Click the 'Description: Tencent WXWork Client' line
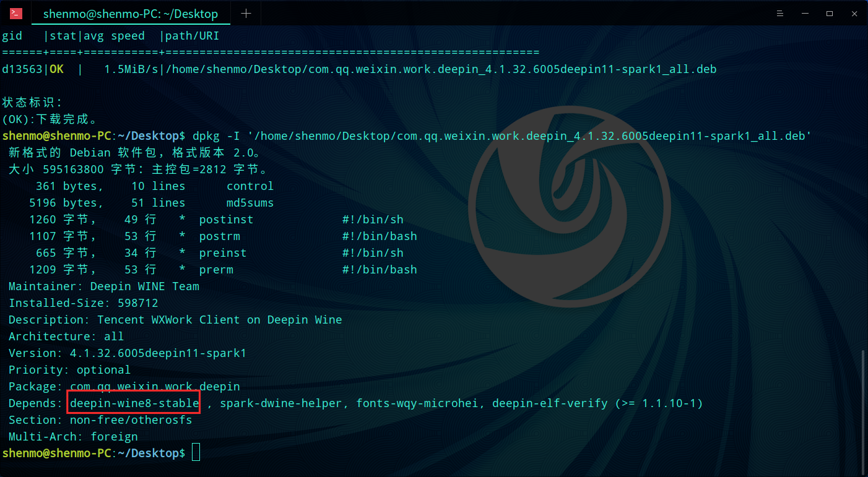 click(x=175, y=320)
